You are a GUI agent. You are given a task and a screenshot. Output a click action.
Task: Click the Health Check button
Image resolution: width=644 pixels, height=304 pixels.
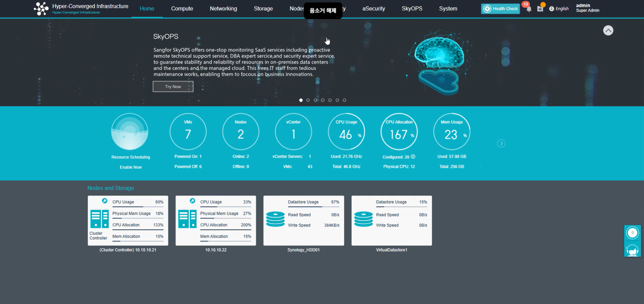500,9
